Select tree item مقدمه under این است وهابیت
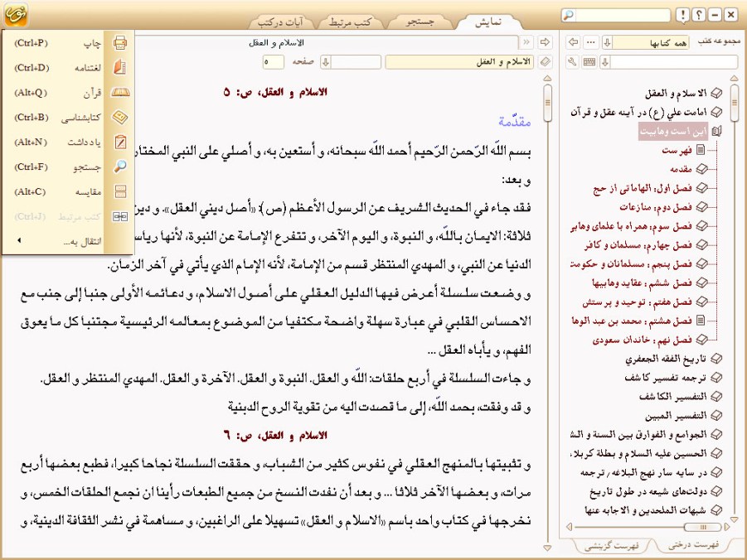The width and height of the screenshot is (747, 560). (x=681, y=169)
